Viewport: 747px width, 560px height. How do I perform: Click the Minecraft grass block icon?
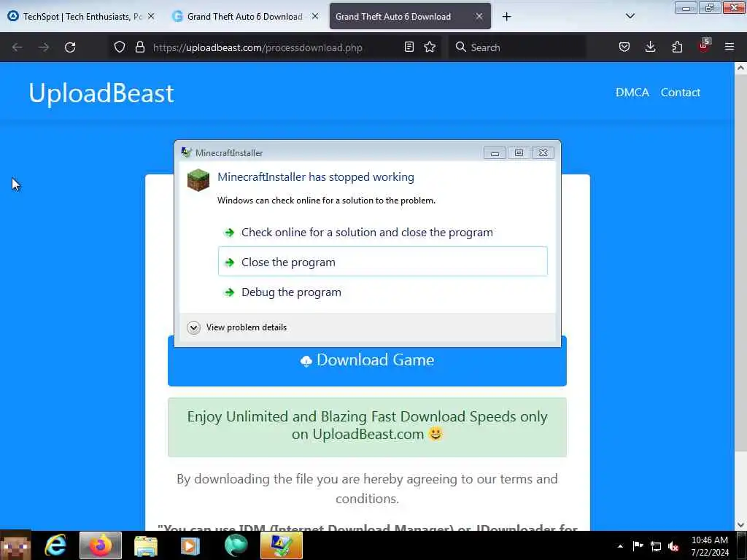pos(198,180)
